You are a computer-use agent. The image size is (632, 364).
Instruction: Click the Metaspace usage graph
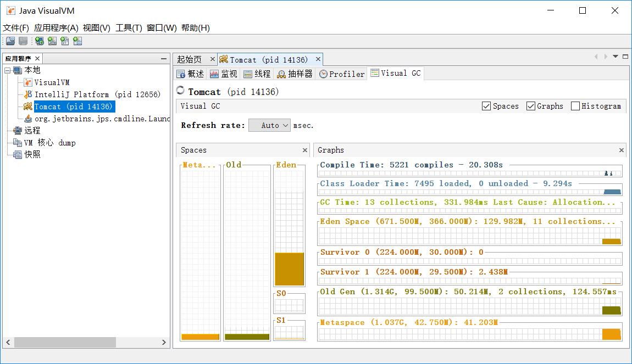(x=469, y=334)
